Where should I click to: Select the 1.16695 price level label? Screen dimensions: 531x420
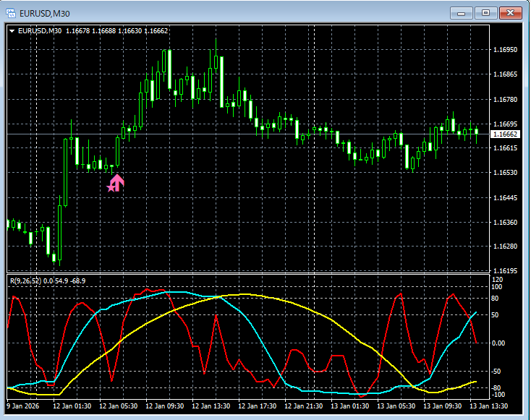click(x=505, y=124)
